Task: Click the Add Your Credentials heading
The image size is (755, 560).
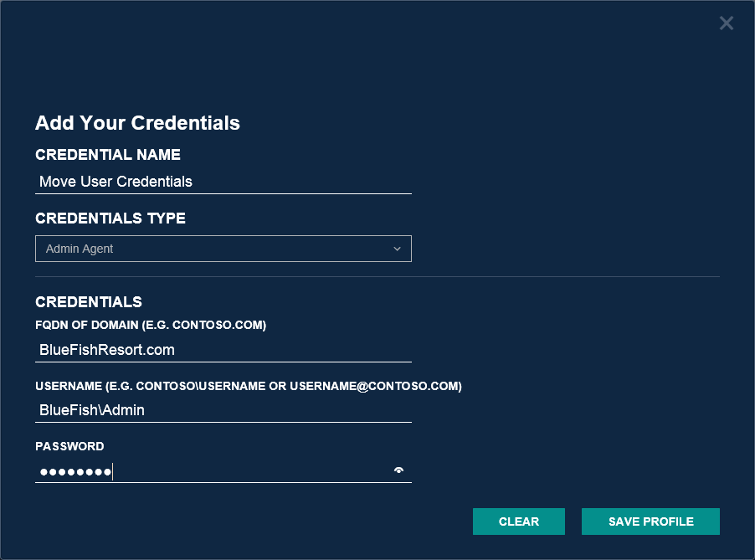Action: [x=137, y=123]
